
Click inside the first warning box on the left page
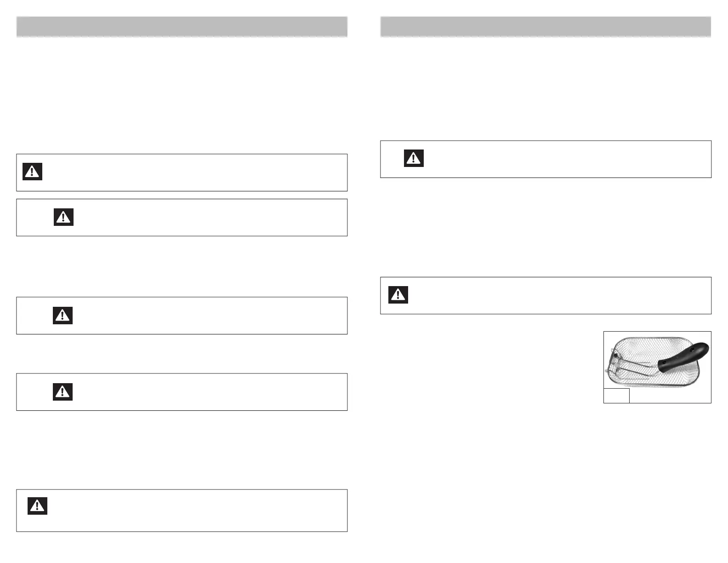[193, 172]
